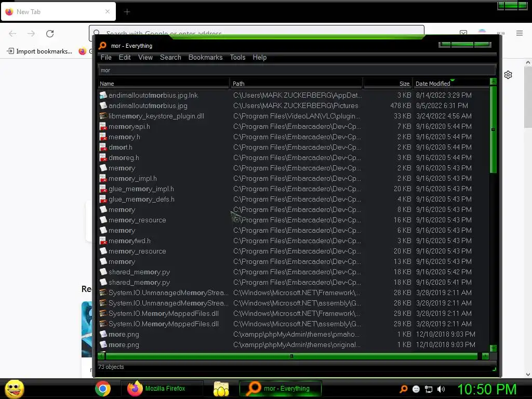This screenshot has height=399, width=532.
Task: Click the Everything magnifier icon in title bar
Action: (x=102, y=46)
